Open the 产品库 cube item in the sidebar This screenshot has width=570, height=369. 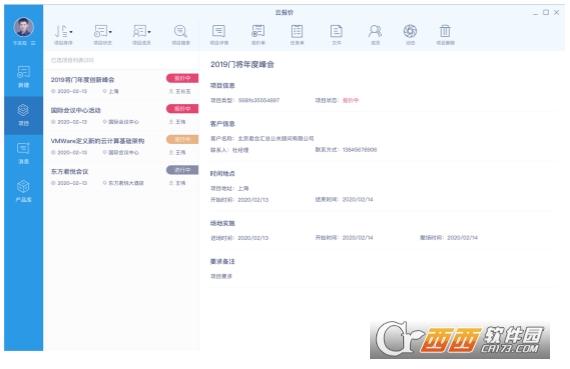24,192
